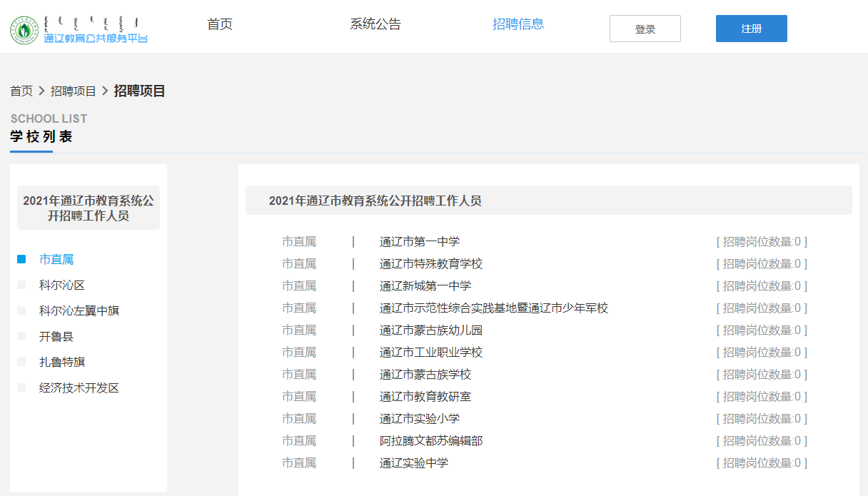Image resolution: width=868 pixels, height=496 pixels.
Task: Click the blue 注册 button
Action: (x=751, y=29)
